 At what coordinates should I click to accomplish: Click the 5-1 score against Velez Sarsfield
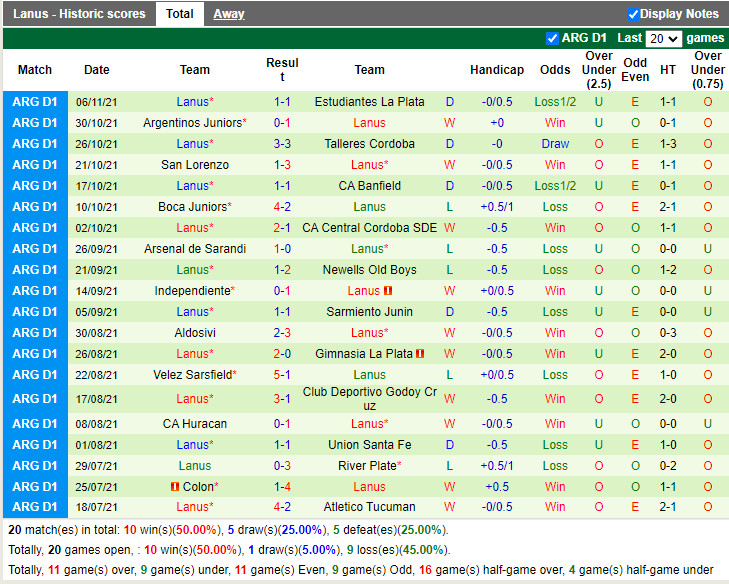pos(282,375)
